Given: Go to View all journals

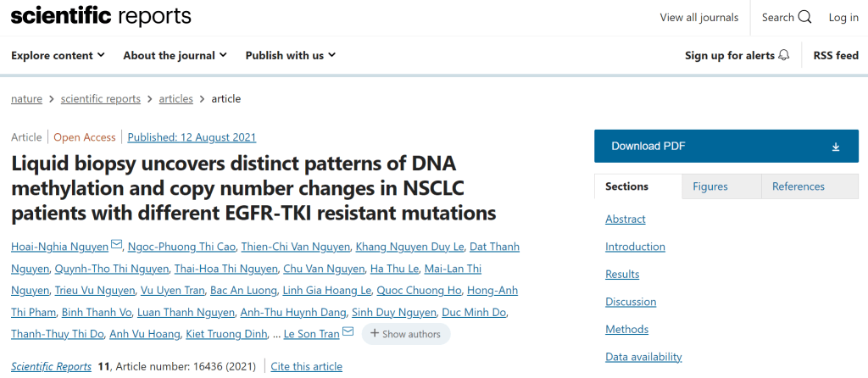Looking at the screenshot, I should click(698, 18).
